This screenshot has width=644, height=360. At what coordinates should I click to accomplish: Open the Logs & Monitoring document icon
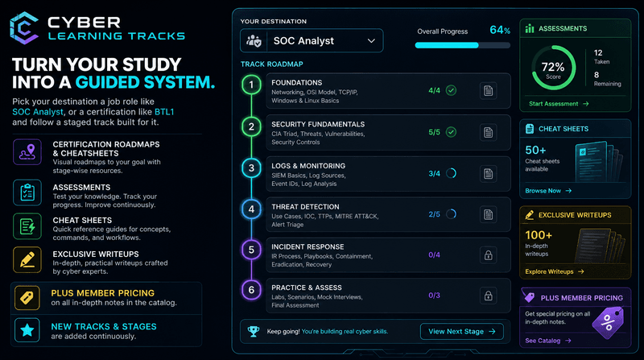coord(489,173)
